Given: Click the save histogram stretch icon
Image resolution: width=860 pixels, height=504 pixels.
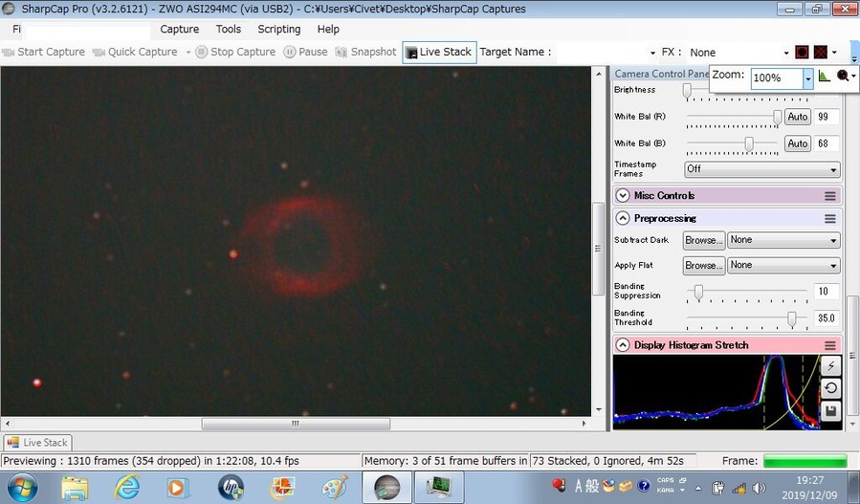Looking at the screenshot, I should [830, 411].
